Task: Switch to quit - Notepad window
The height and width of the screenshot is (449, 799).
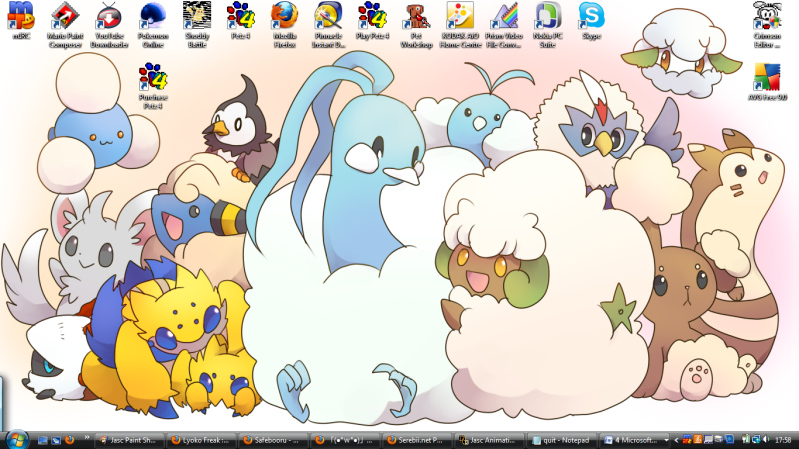Action: tap(562, 440)
